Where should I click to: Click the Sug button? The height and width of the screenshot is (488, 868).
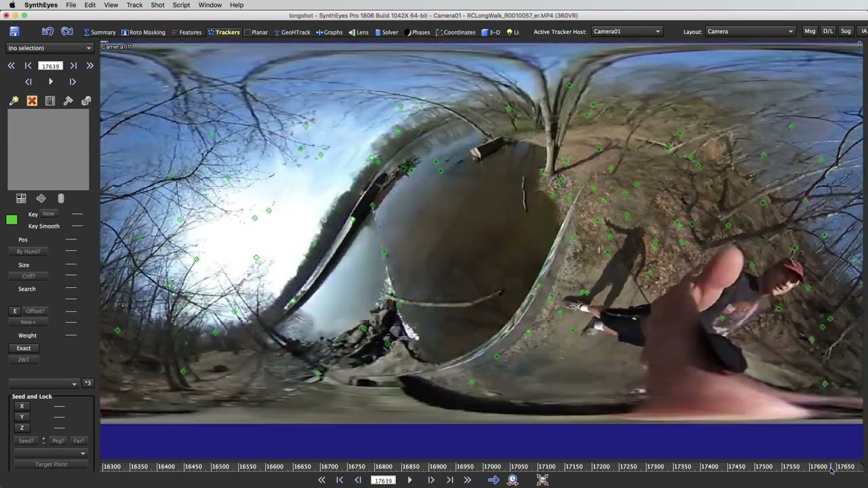click(846, 31)
